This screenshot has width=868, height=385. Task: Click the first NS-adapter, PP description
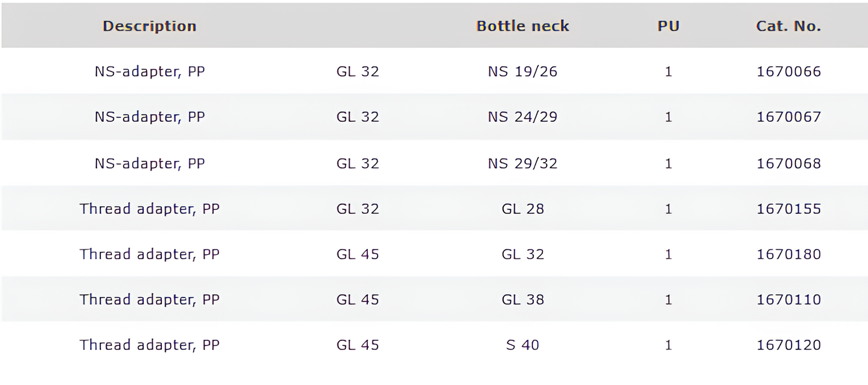click(x=150, y=71)
